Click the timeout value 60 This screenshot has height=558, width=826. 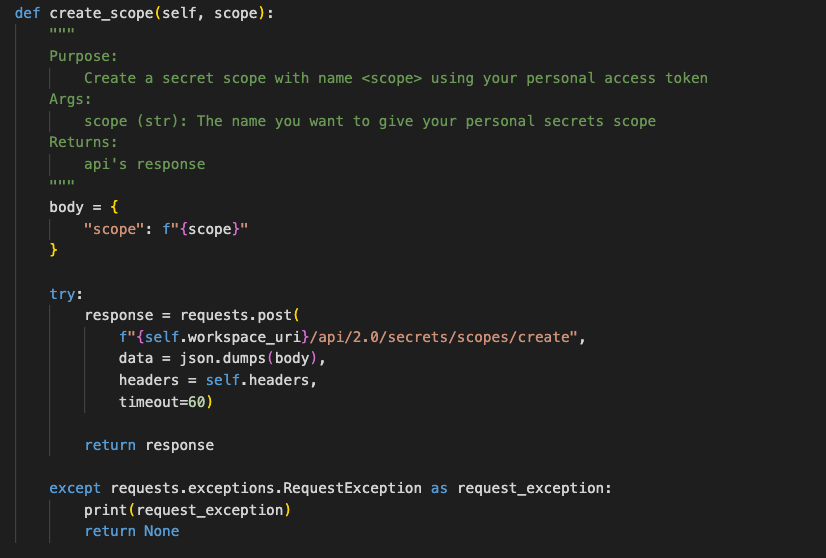click(196, 402)
